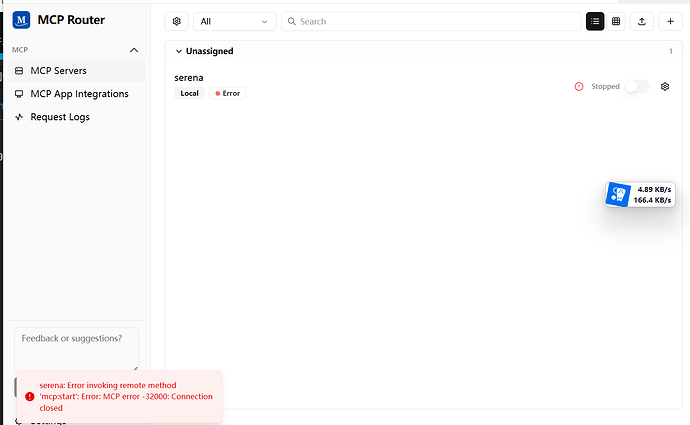Click the MCP Router logo icon
690x425 pixels.
click(x=21, y=20)
